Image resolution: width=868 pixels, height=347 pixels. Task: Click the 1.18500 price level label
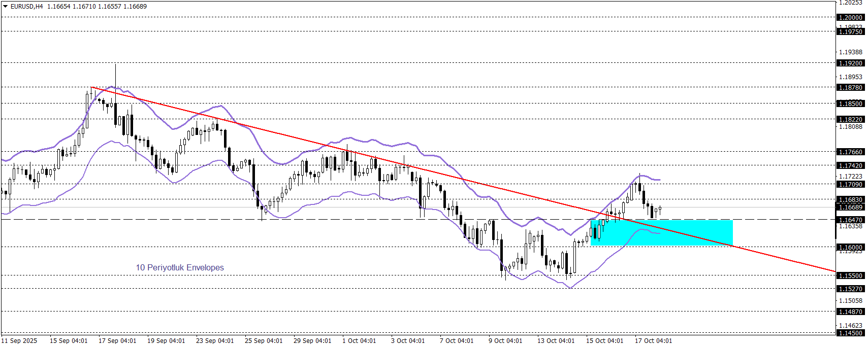pyautogui.click(x=850, y=103)
